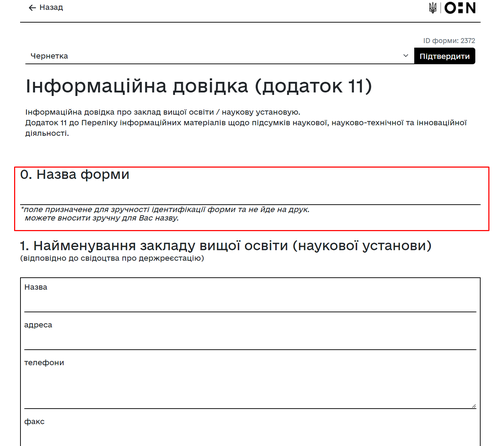This screenshot has width=500, height=446.
Task: Focus the адреса input field
Action: (x=250, y=340)
